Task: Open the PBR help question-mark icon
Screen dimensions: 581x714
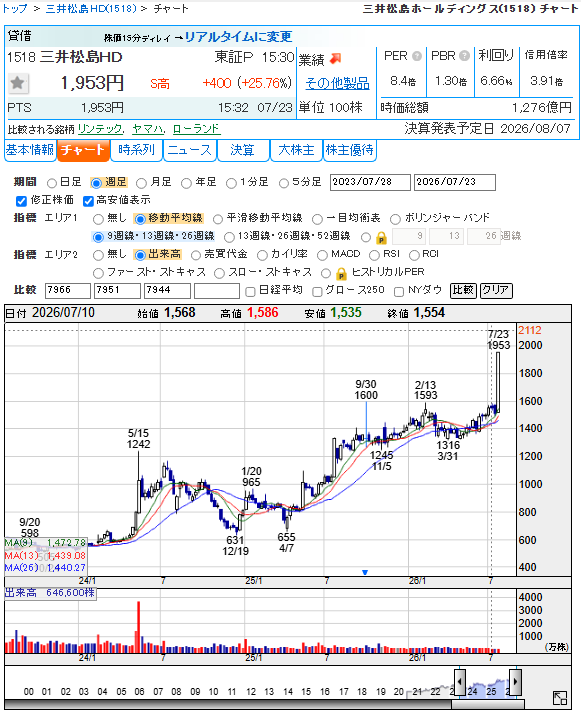Action: (464, 56)
